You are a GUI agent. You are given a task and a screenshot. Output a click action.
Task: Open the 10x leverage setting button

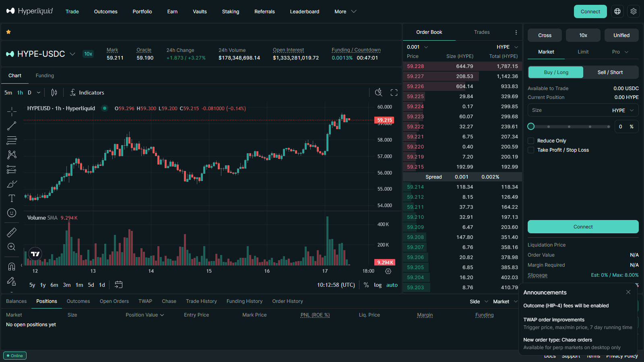click(583, 35)
